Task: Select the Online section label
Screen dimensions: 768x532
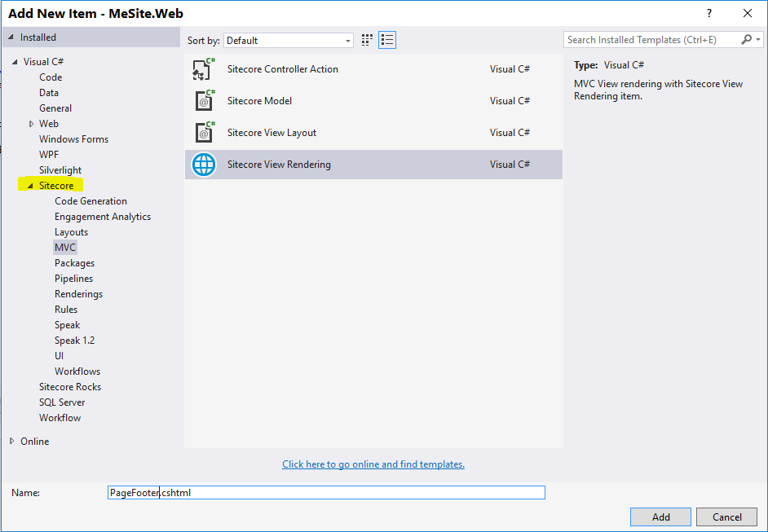Action: pos(35,442)
